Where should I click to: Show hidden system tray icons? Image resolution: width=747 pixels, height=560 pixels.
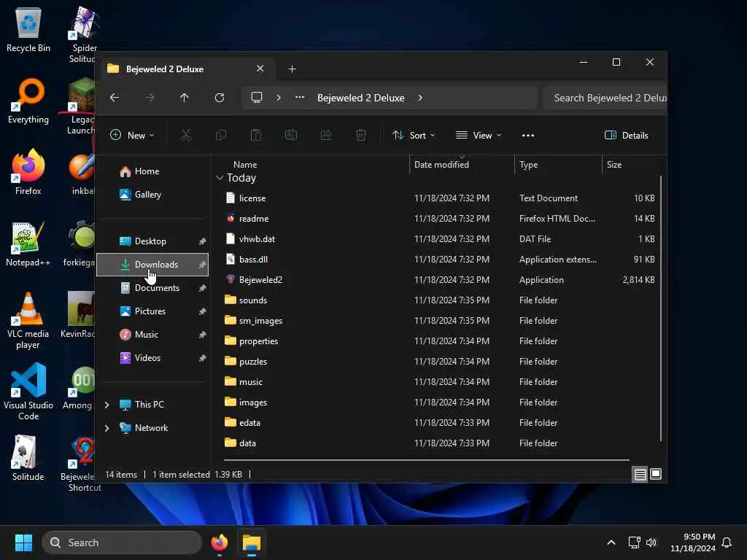[611, 542]
